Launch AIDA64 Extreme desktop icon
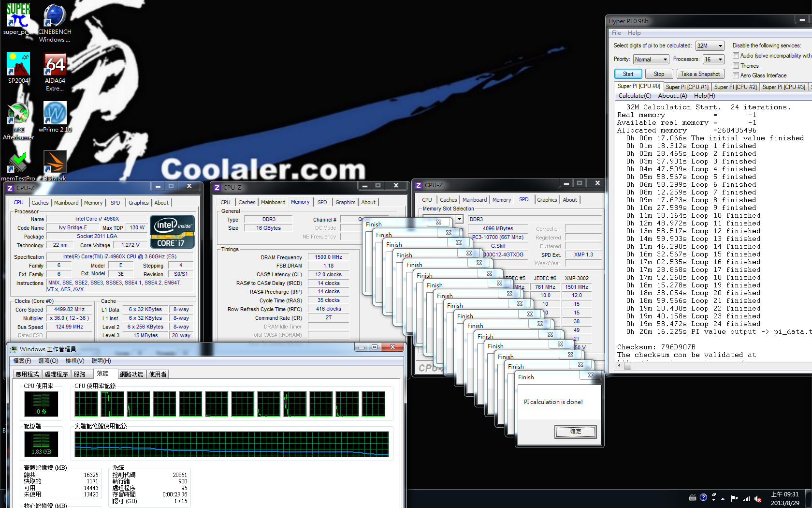This screenshot has height=508, width=812. pyautogui.click(x=55, y=71)
